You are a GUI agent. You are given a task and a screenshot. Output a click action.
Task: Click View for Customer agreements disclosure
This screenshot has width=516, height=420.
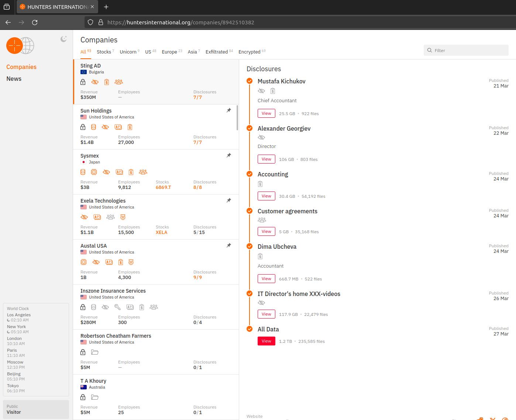[266, 231]
